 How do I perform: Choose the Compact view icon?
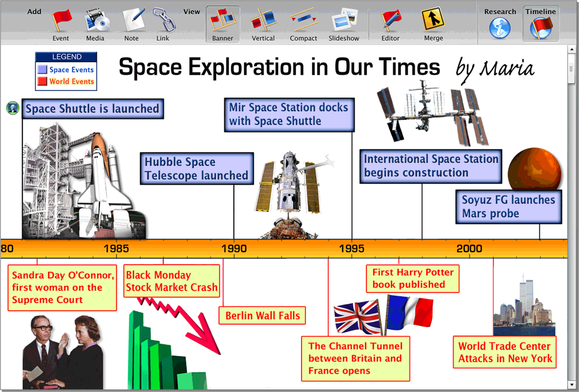tap(303, 21)
